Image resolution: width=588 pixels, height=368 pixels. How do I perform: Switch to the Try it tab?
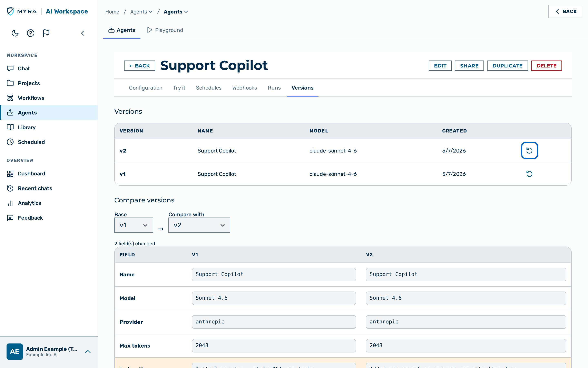[x=179, y=88]
